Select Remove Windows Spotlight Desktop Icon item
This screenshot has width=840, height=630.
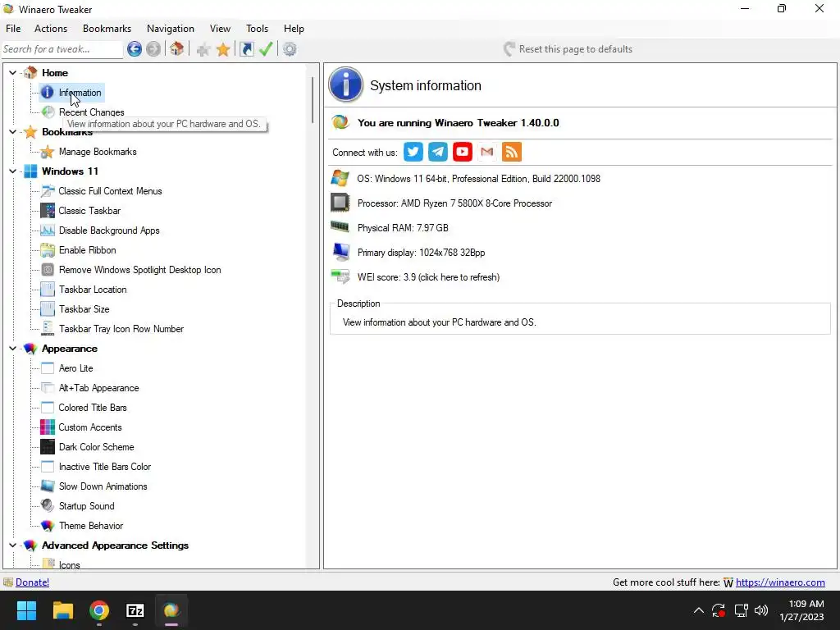point(139,270)
